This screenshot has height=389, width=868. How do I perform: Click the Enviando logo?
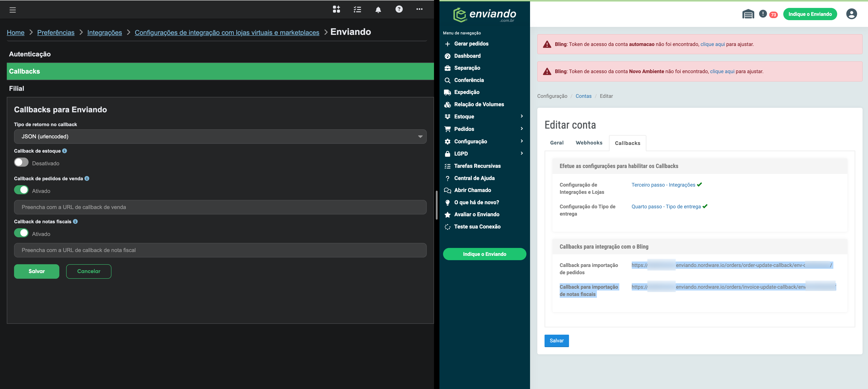[484, 15]
